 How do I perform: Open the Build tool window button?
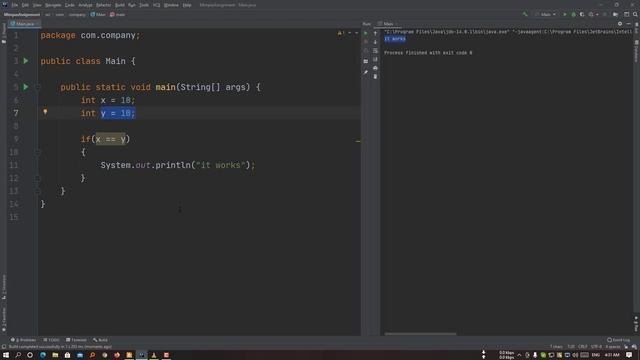click(100, 340)
